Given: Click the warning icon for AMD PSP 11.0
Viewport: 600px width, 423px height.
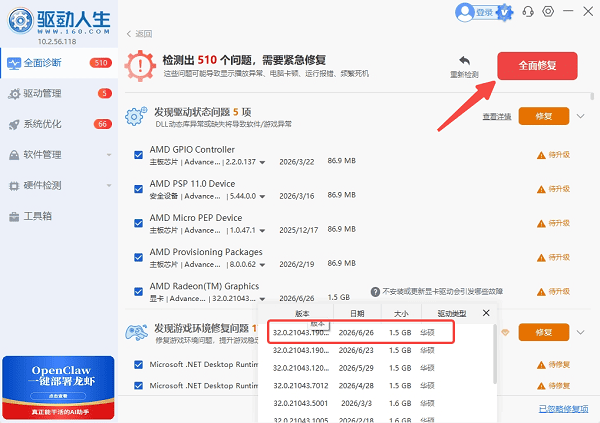Looking at the screenshot, I should click(x=541, y=189).
